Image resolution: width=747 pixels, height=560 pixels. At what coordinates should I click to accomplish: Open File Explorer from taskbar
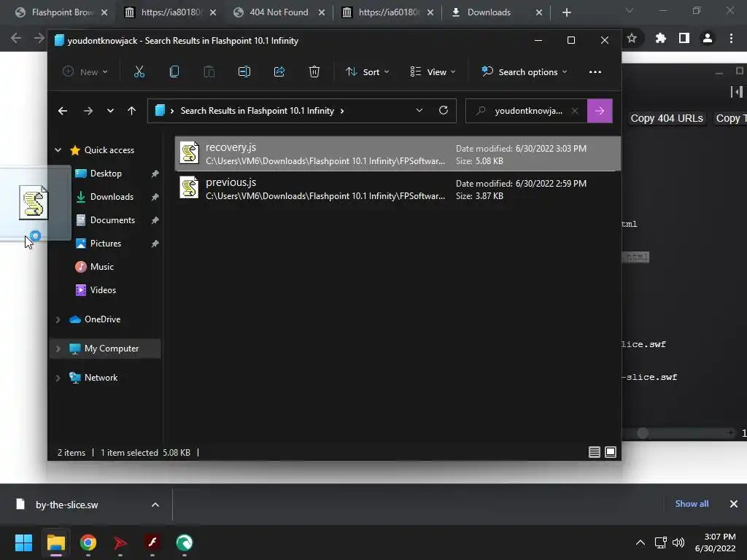55,542
